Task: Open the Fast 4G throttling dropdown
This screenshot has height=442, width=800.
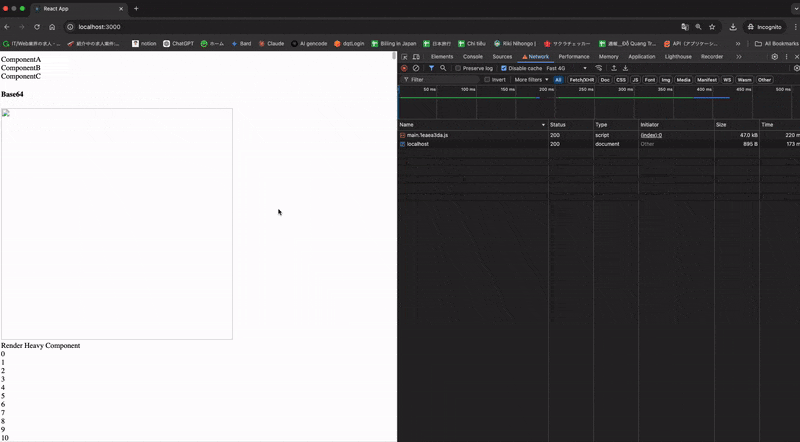Action: click(566, 68)
